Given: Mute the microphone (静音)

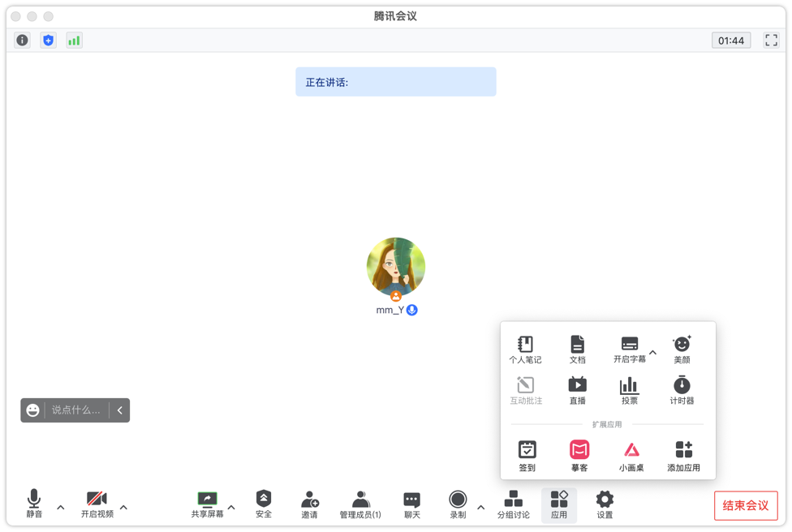Looking at the screenshot, I should (x=34, y=504).
